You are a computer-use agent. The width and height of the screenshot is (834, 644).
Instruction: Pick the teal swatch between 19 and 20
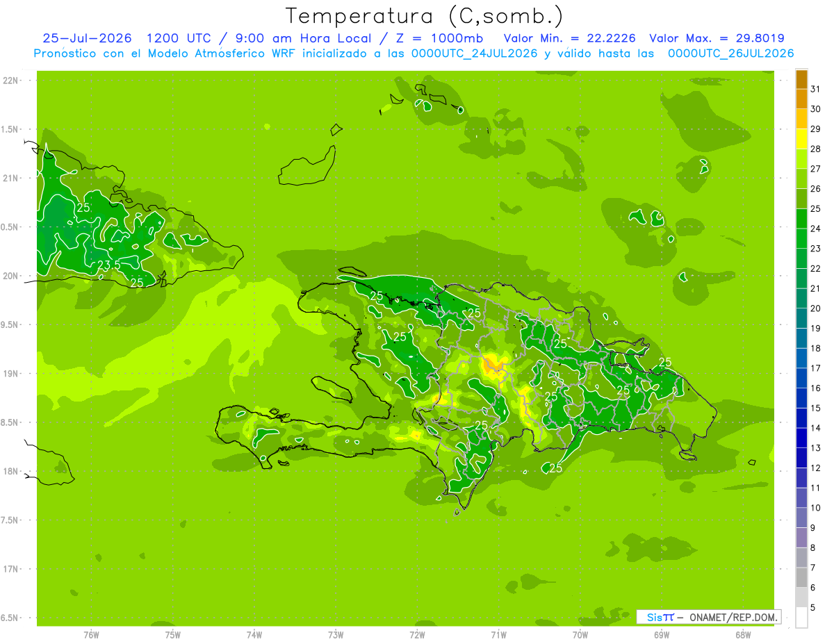[802, 318]
